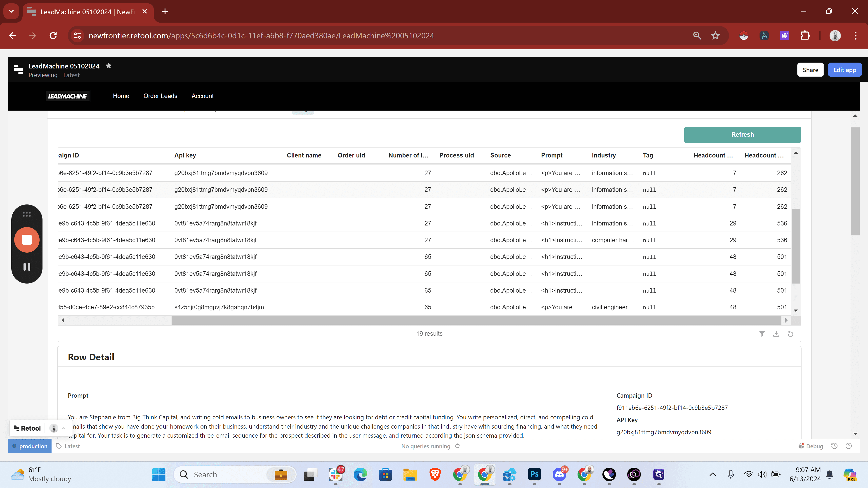Open the Debug panel
The height and width of the screenshot is (488, 868).
coord(811,446)
